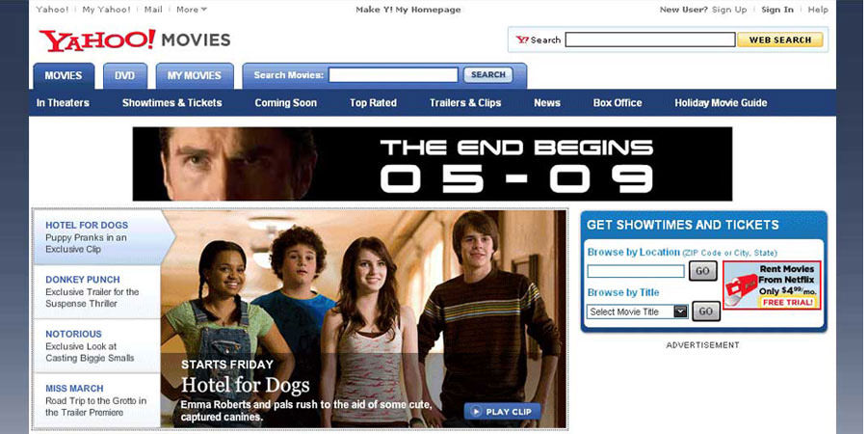Click GO next to Browse by Location

pyautogui.click(x=702, y=271)
